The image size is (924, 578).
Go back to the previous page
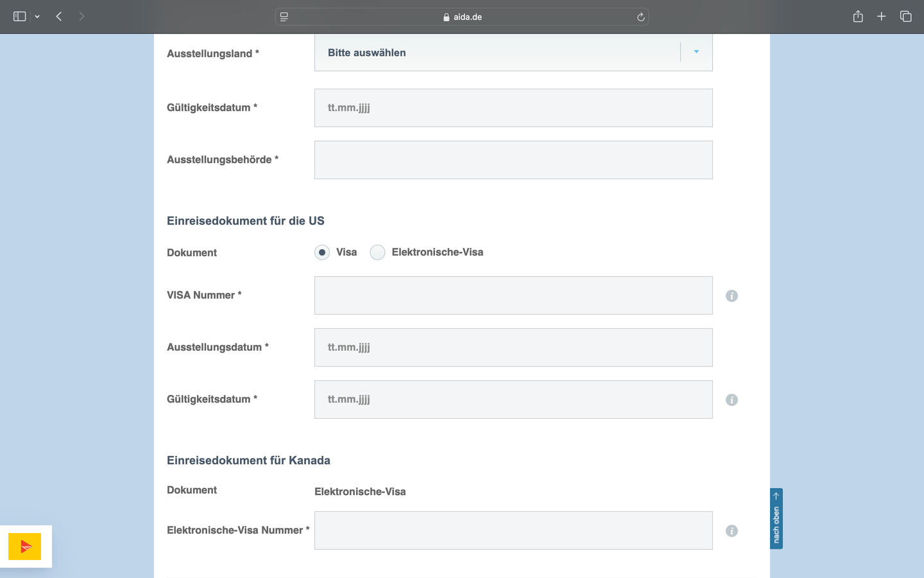(59, 17)
